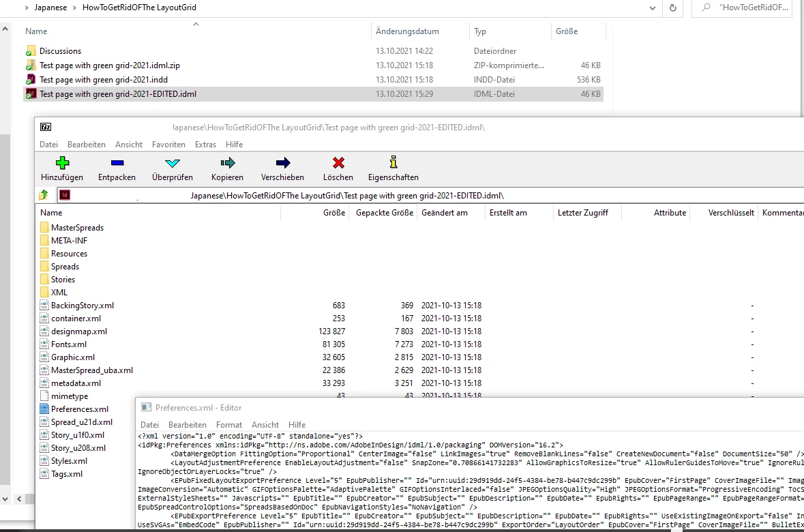Open the Format menu in Editor
This screenshot has height=532, width=804.
click(228, 425)
